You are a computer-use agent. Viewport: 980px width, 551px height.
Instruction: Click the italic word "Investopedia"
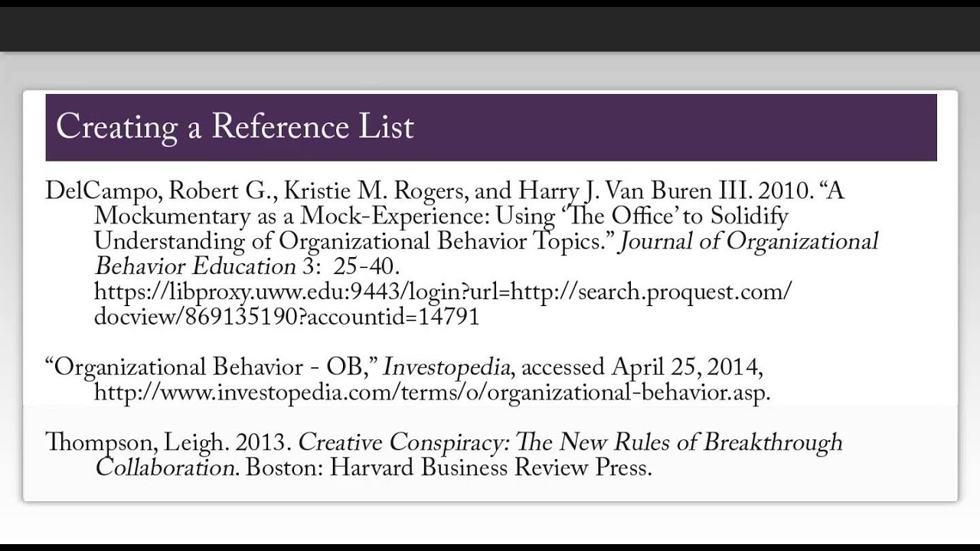tap(446, 367)
